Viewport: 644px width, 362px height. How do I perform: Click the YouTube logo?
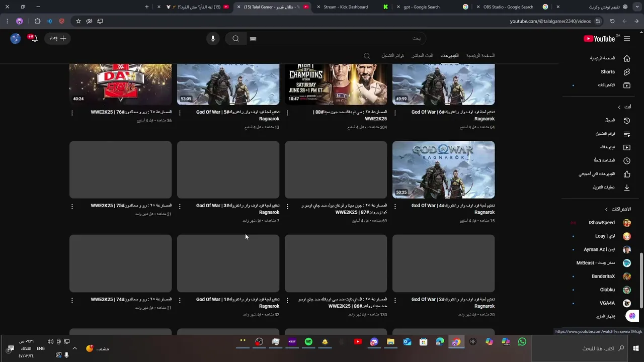[600, 39]
